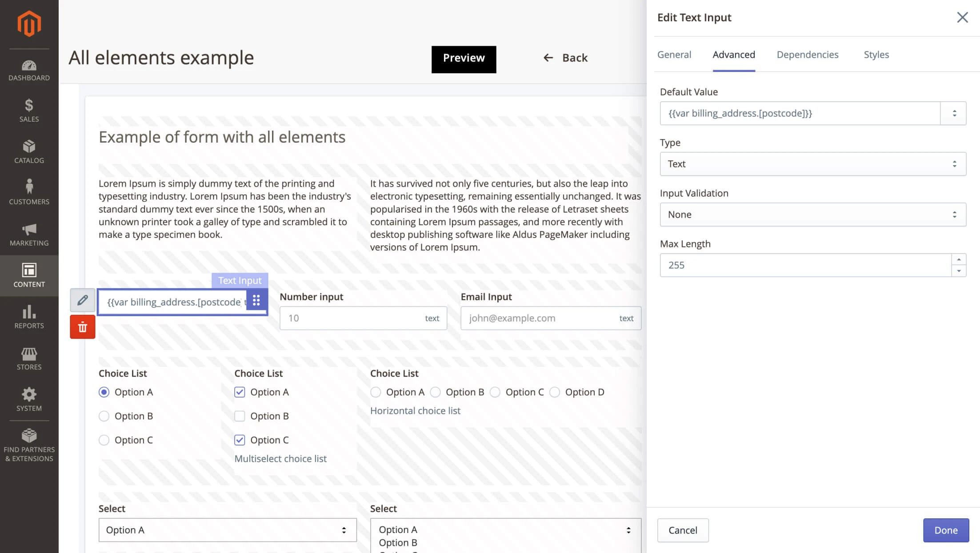The height and width of the screenshot is (553, 980).
Task: Select radio button Option A in Choice List
Action: click(104, 392)
